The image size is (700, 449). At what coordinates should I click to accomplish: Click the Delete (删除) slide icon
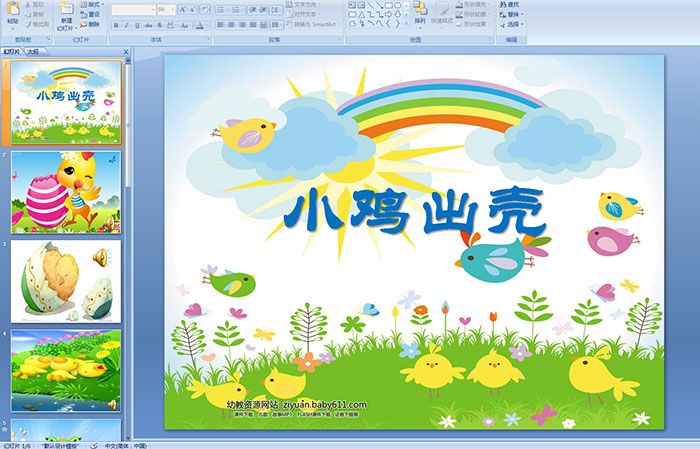coord(83,24)
